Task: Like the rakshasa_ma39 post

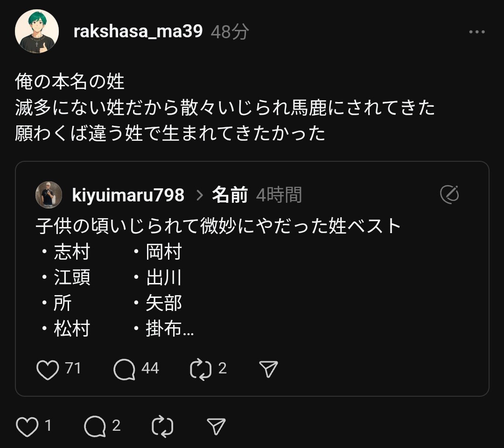Action: (x=27, y=426)
